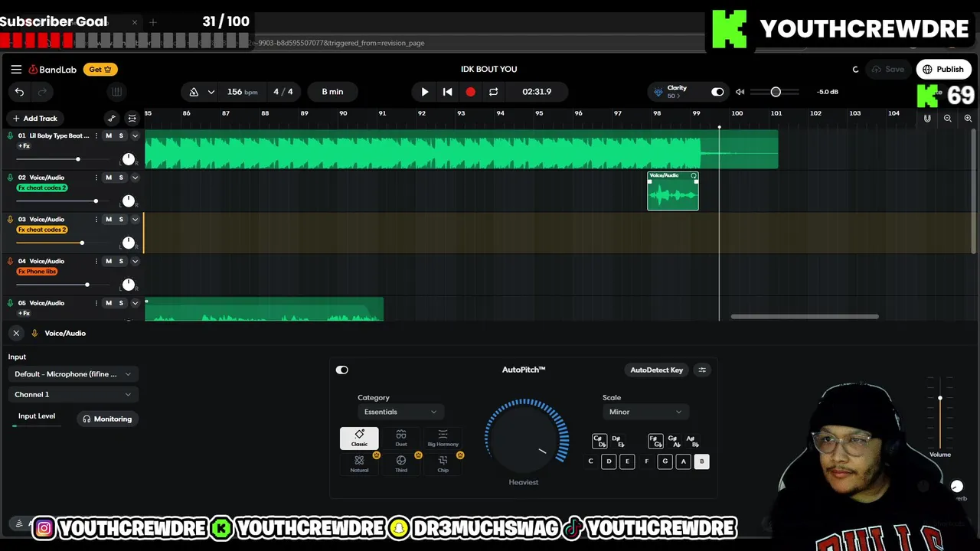The height and width of the screenshot is (551, 980).
Task: Open the Fx cheat codes 2 tag on track 02
Action: click(42, 187)
